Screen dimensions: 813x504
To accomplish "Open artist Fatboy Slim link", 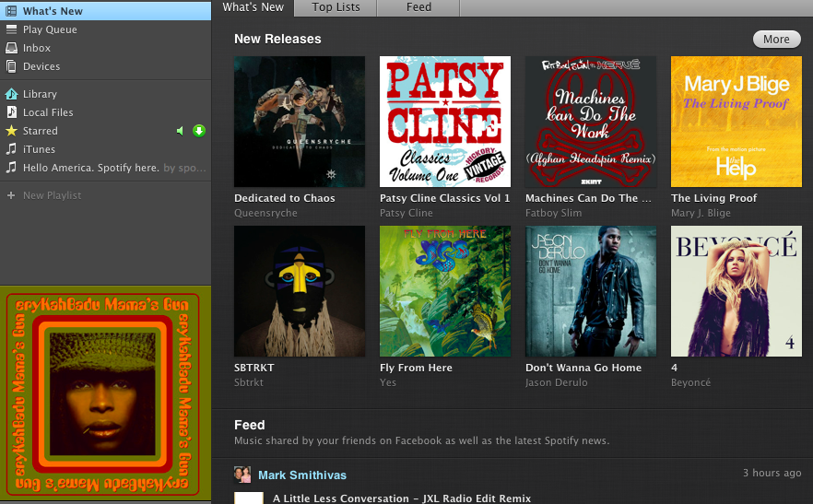I will pos(553,213).
